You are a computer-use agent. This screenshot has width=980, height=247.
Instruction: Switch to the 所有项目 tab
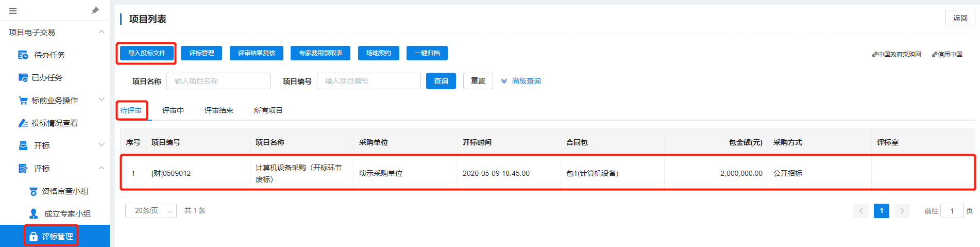[268, 111]
